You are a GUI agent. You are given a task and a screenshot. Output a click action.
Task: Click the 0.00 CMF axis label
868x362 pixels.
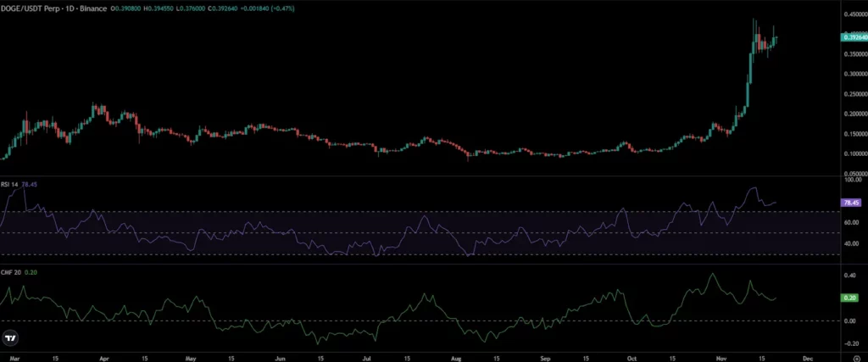pos(850,321)
